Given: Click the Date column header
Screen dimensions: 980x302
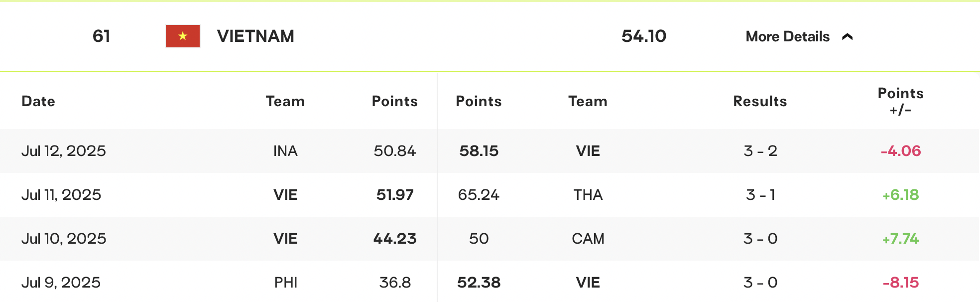Looking at the screenshot, I should [38, 101].
